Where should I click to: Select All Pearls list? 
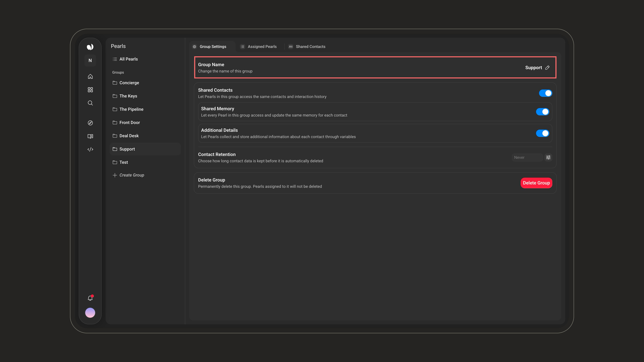145,59
